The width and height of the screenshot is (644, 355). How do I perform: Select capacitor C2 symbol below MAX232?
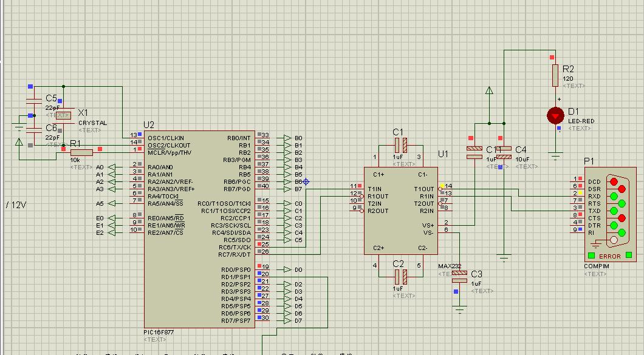click(400, 277)
